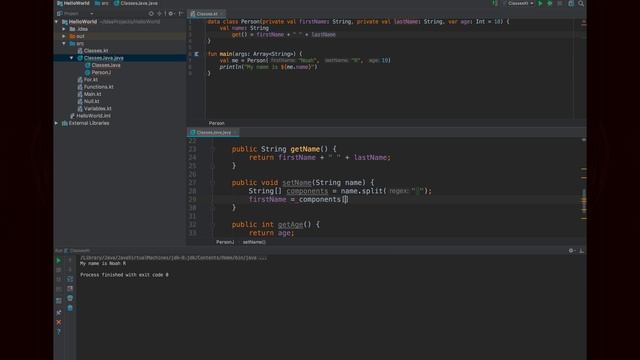Click the green Debug bug icon in toolbar

coord(550,3)
